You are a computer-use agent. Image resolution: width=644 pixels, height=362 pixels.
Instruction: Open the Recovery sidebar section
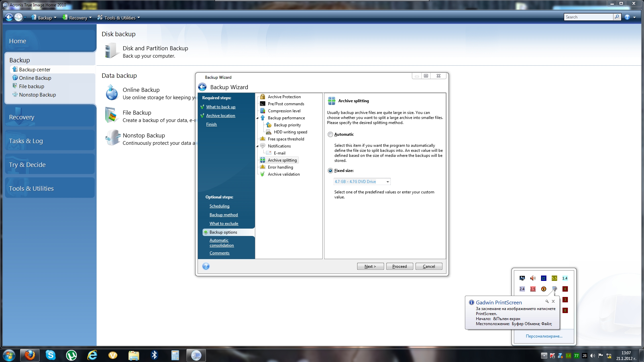pyautogui.click(x=50, y=117)
